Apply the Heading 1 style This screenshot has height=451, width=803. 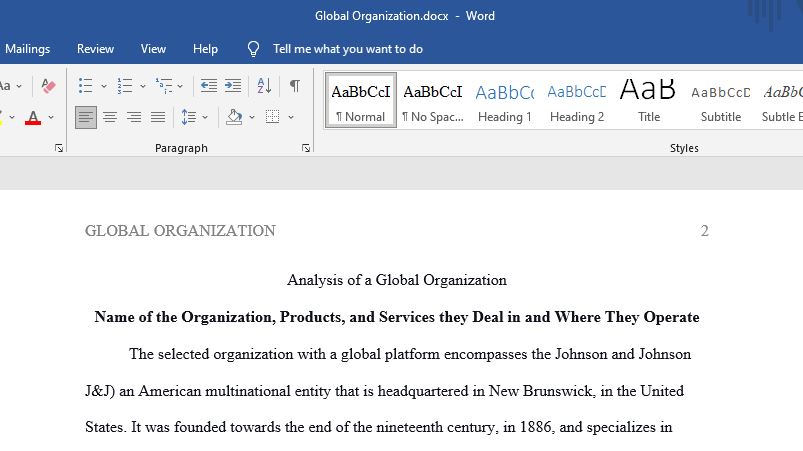504,100
